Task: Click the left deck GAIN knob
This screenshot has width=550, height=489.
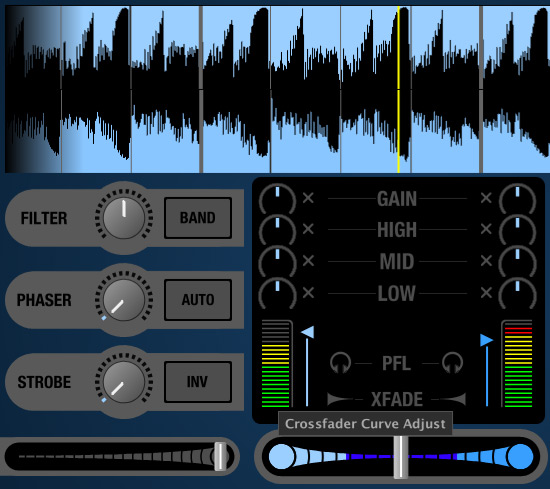Action: tap(277, 199)
